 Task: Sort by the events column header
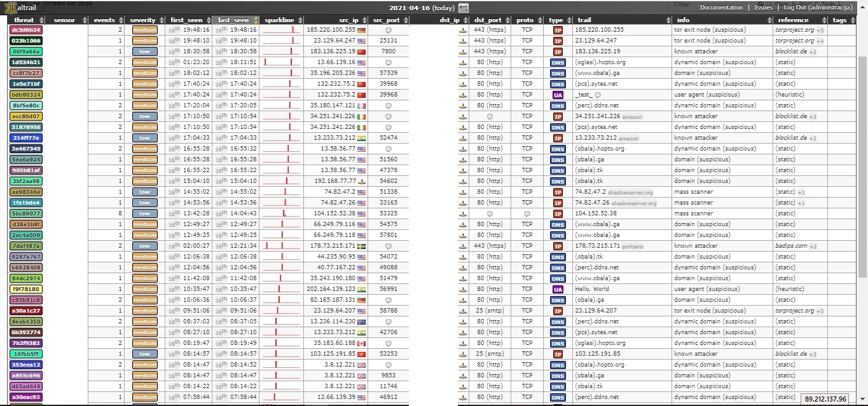106,20
